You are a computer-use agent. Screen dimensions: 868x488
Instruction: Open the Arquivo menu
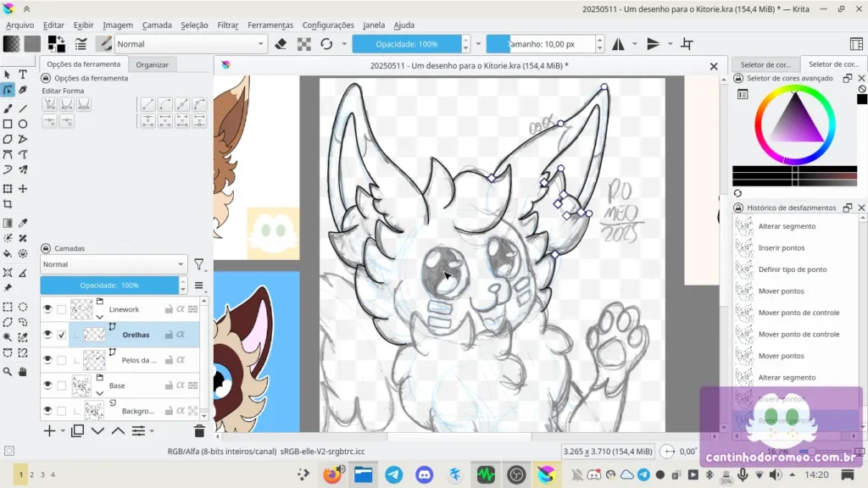[20, 25]
